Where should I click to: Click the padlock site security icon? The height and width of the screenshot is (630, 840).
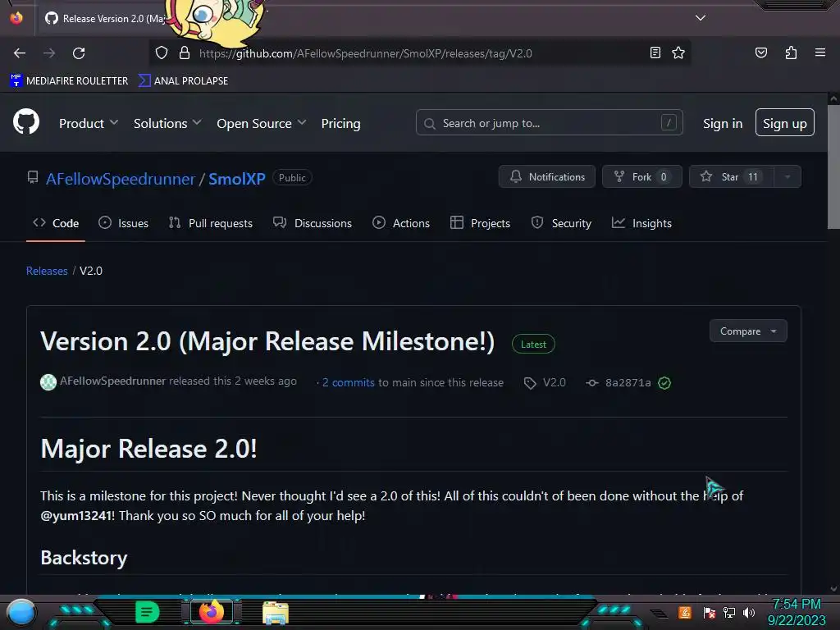[x=185, y=53]
